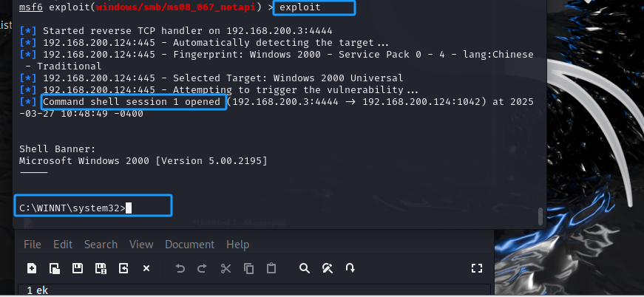The image size is (644, 297).
Task: Reload the document with the Revert icon
Action: coord(123,268)
